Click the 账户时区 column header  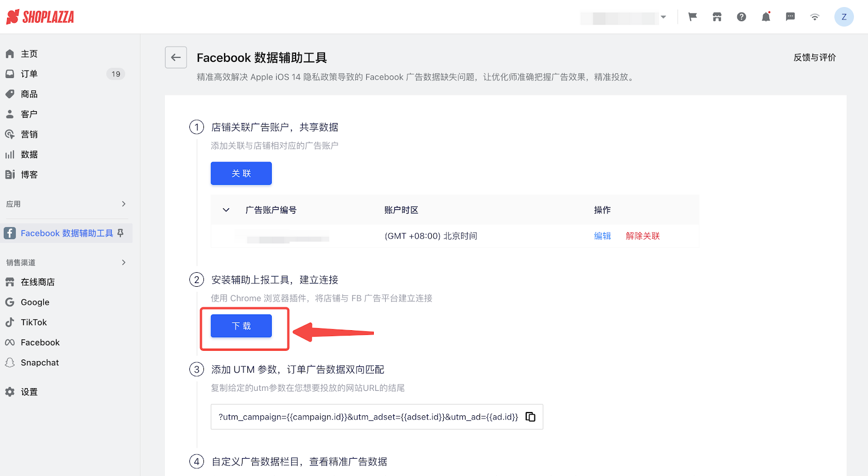pos(401,210)
